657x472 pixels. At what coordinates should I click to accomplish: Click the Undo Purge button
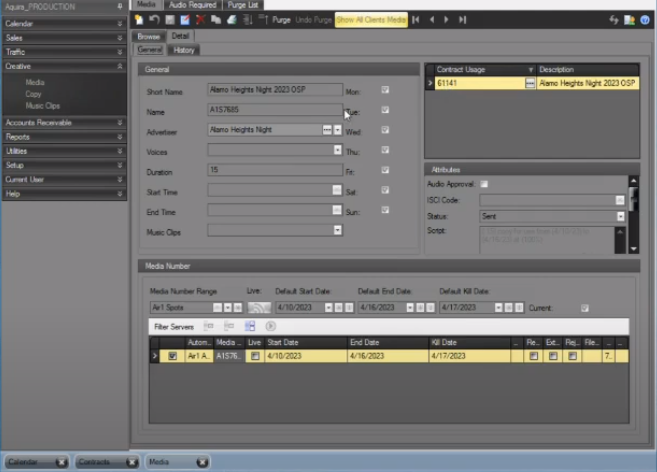313,20
